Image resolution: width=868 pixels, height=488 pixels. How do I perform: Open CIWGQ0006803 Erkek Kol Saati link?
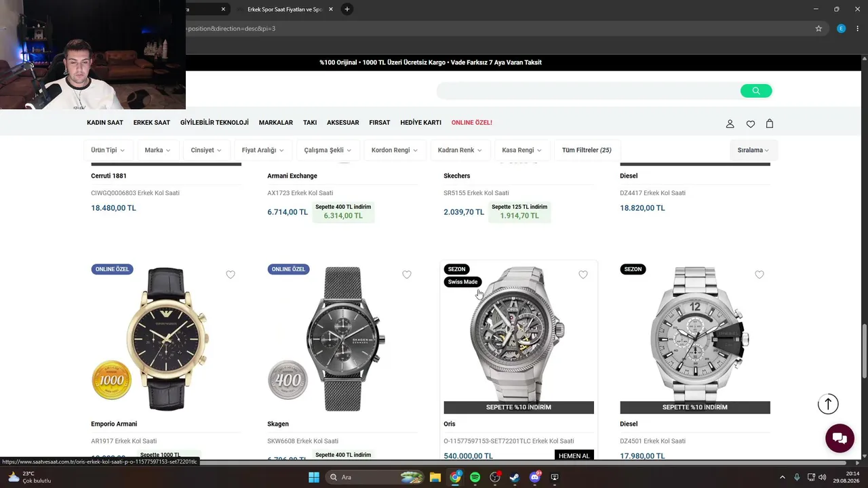click(136, 193)
